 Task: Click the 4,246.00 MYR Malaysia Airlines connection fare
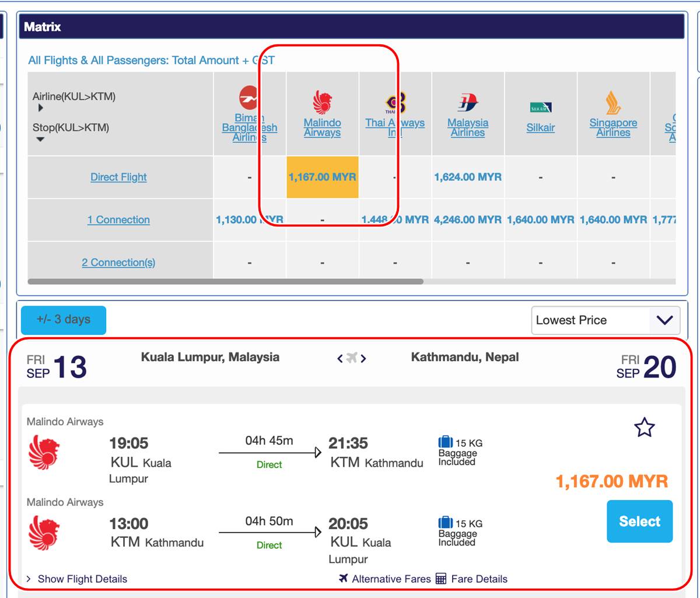tap(468, 220)
